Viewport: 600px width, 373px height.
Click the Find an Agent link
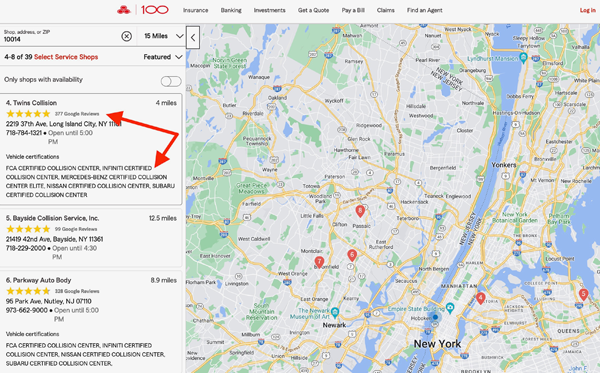424,10
